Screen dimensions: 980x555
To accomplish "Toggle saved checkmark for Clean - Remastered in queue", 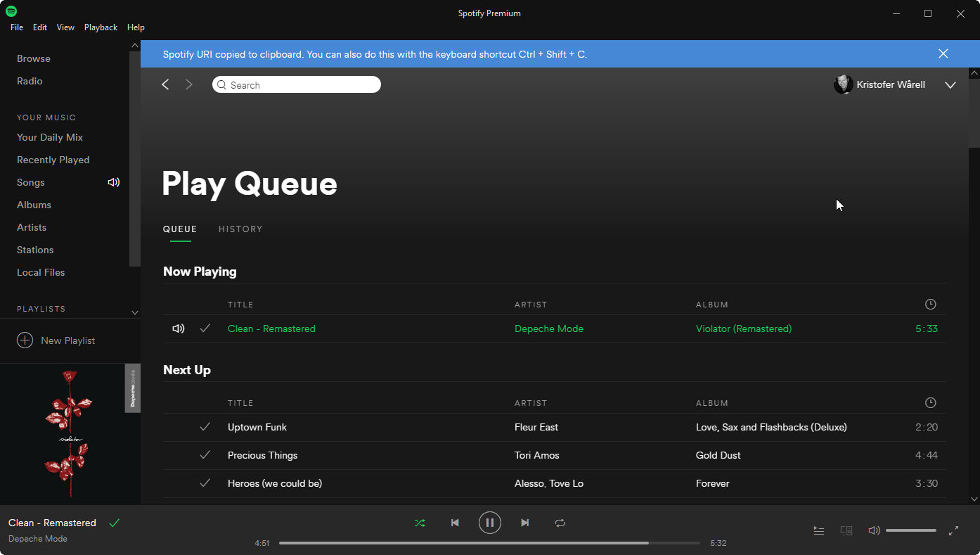I will [205, 328].
